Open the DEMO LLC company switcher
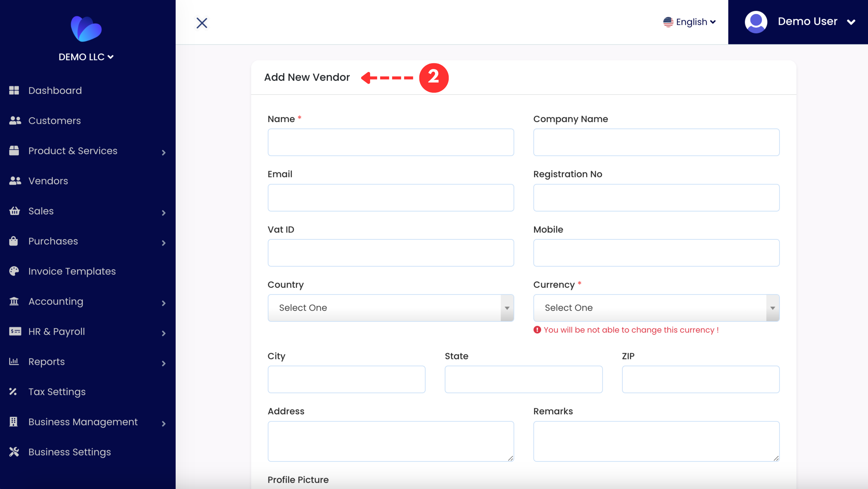This screenshot has width=868, height=489. pos(86,57)
